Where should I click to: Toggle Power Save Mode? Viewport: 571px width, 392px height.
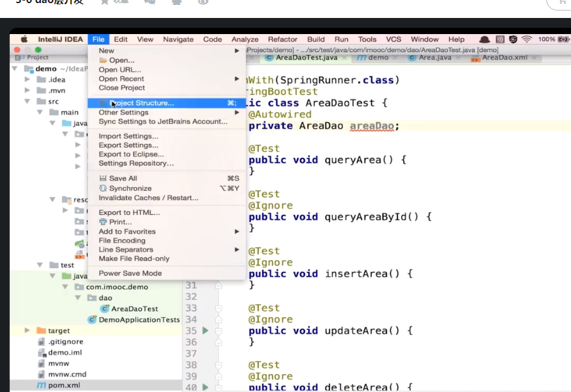167,273
